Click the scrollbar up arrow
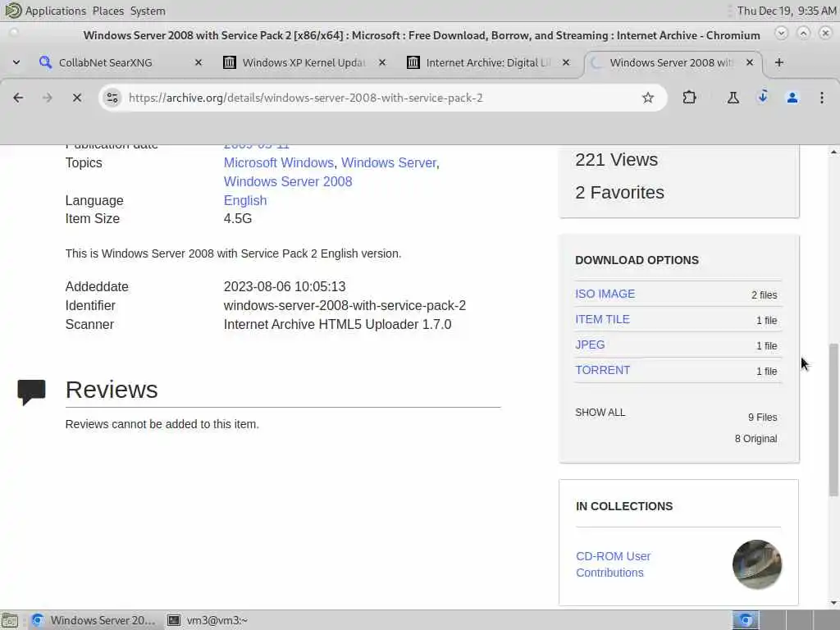This screenshot has width=840, height=630. pyautogui.click(x=833, y=152)
